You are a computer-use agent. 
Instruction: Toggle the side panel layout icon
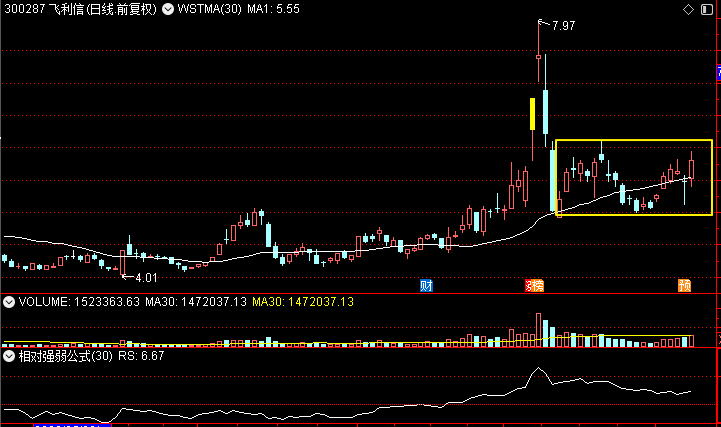pos(707,9)
